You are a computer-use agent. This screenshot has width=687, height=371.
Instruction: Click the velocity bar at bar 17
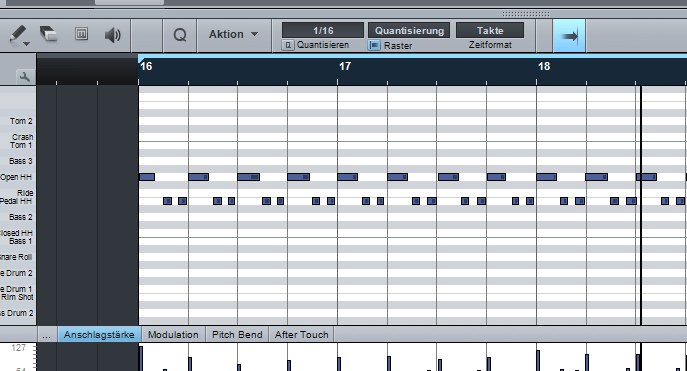pyautogui.click(x=339, y=364)
